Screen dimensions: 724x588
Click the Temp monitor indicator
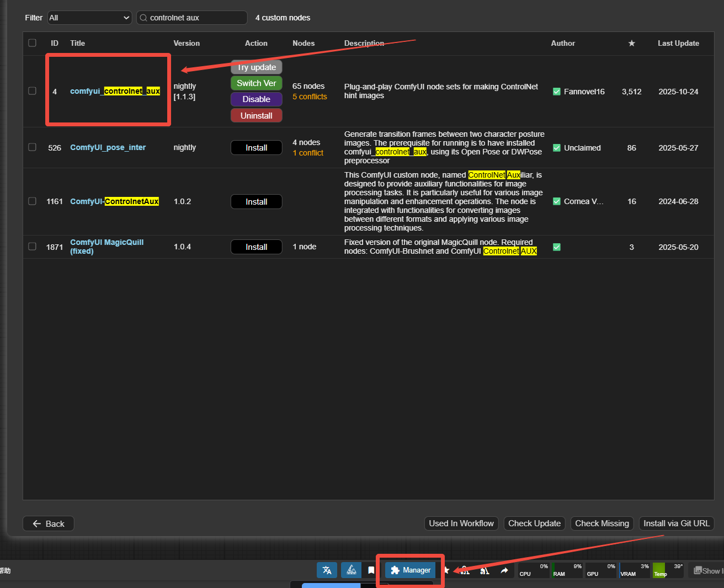pyautogui.click(x=668, y=570)
